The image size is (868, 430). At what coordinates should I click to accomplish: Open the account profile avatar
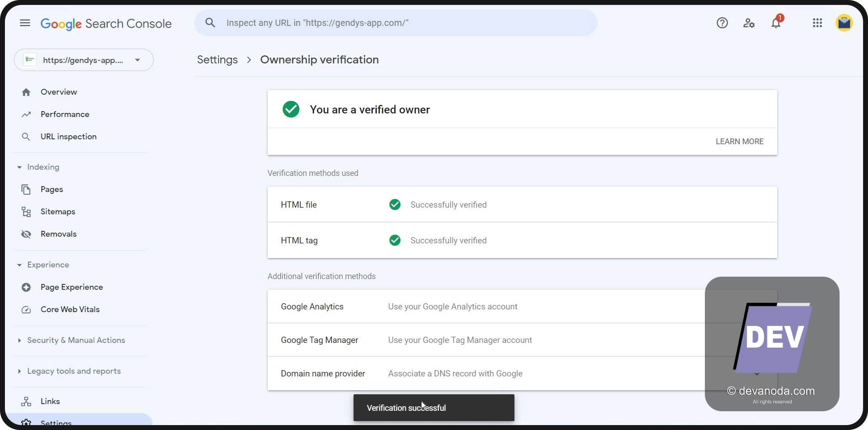point(844,23)
